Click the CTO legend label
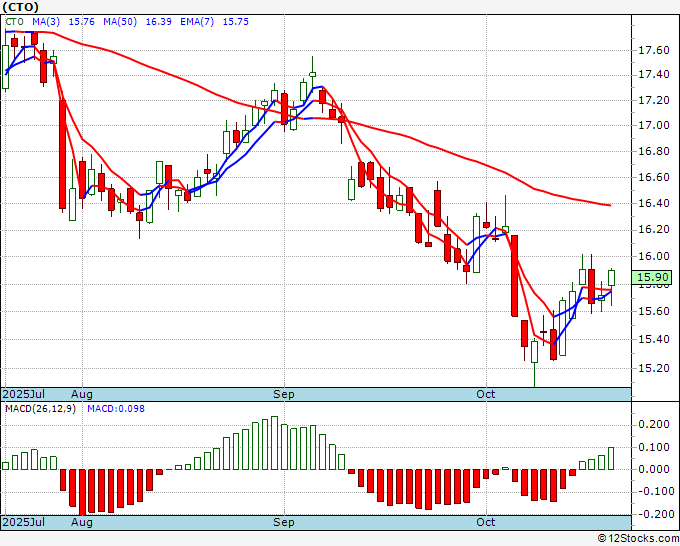 14,22
